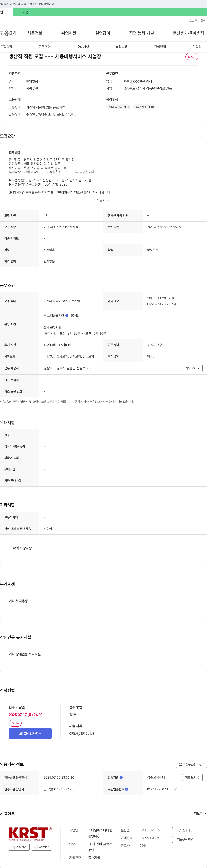Click the 접수 방법 워크넷 text
207x868 pixels.
pos(74,715)
